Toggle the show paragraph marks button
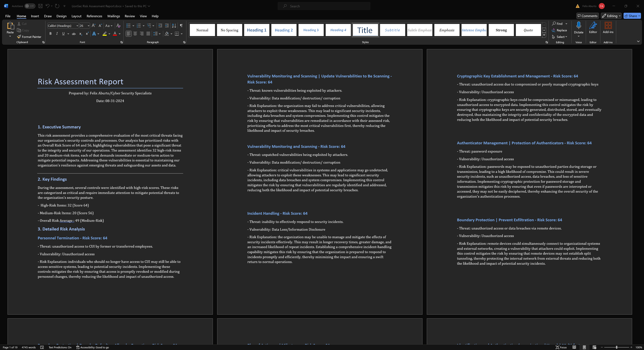Viewport: 644px width, 350px height. tap(181, 25)
